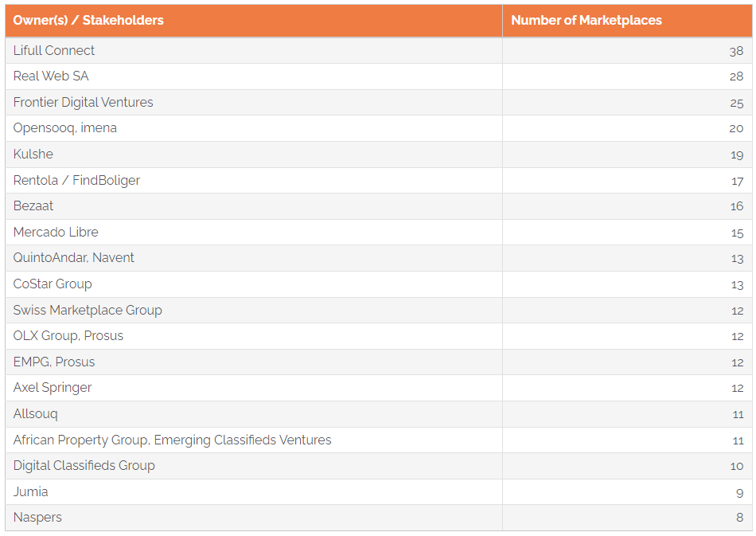
Task: Select the count 12 in the OLX Group row
Action: click(737, 337)
